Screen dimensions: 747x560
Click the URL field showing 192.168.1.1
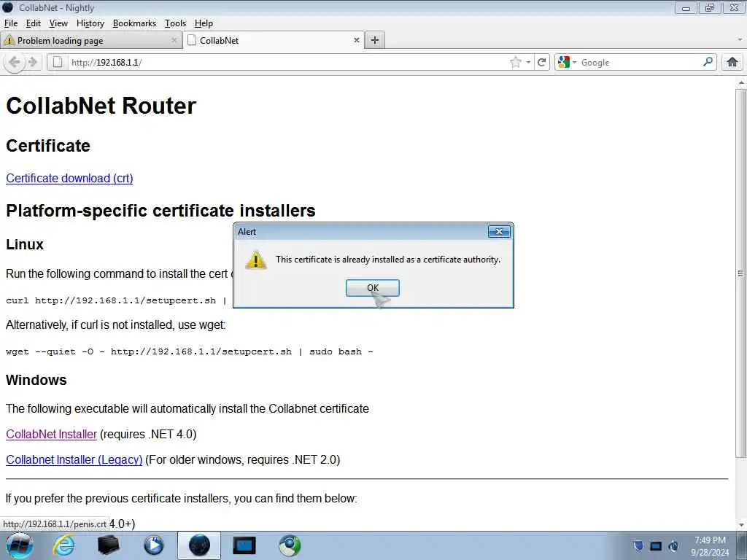coord(286,63)
